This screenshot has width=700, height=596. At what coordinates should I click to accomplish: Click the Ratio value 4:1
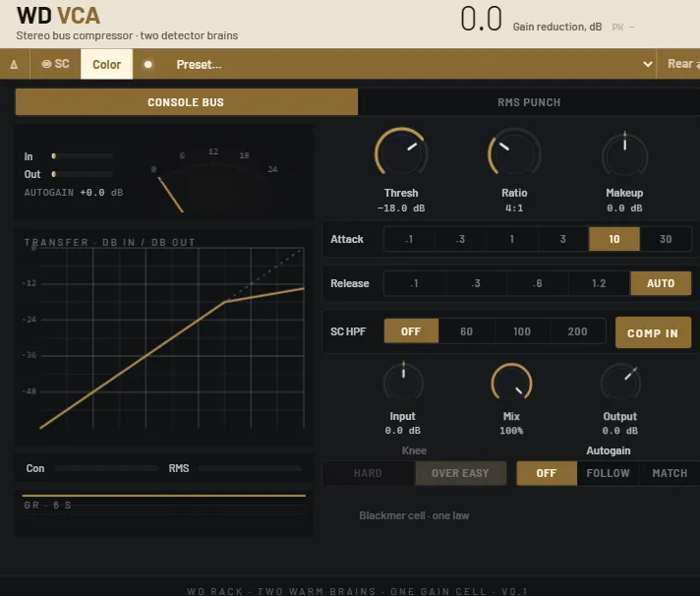[514, 209]
